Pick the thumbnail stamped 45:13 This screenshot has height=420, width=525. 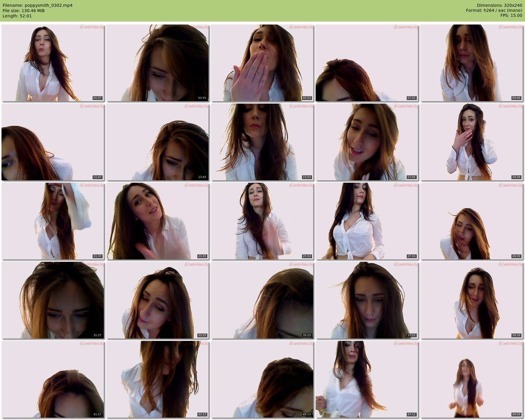click(262, 379)
